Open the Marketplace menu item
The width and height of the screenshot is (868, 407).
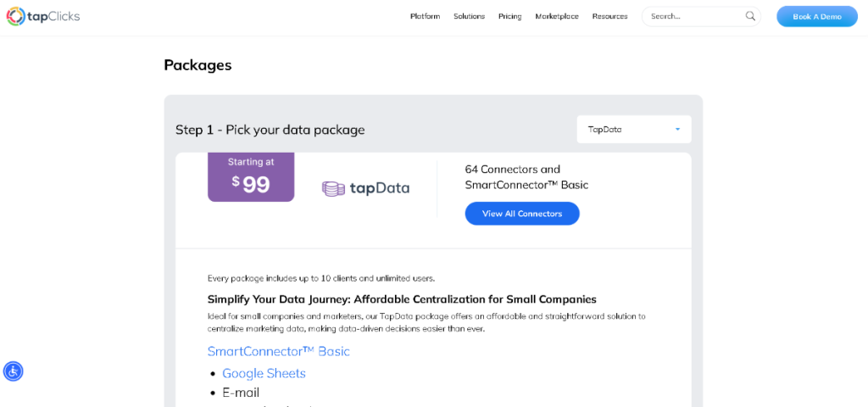(x=557, y=16)
